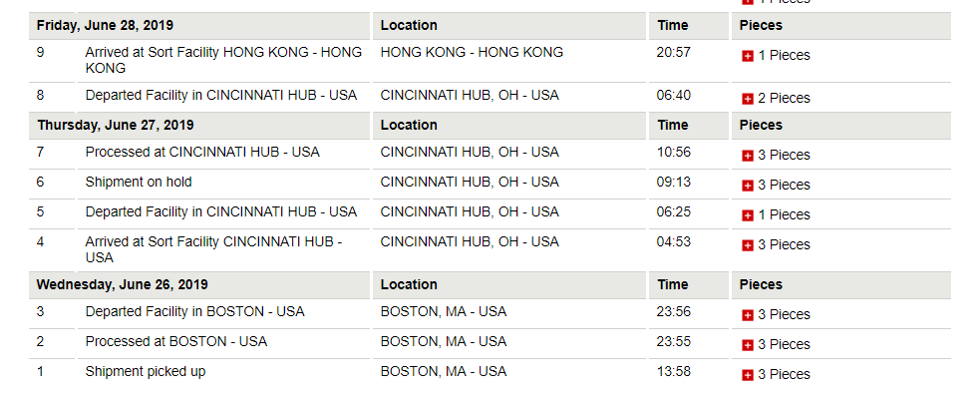This screenshot has width=980, height=397.
Task: Click the 20:57 time in row 9
Action: tap(673, 53)
